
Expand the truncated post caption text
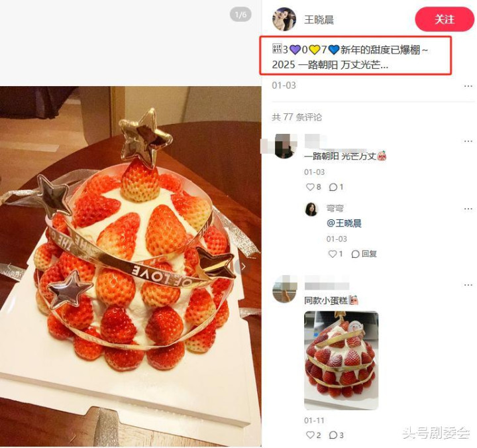coord(350,57)
